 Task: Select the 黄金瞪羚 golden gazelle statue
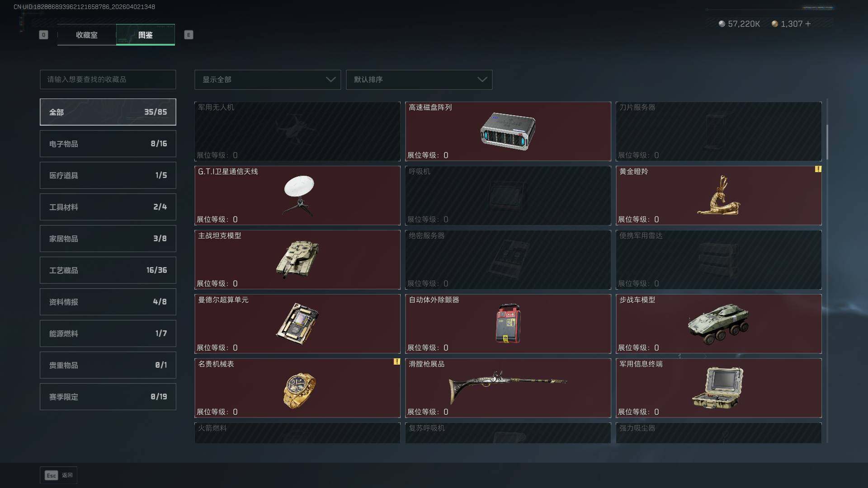718,196
